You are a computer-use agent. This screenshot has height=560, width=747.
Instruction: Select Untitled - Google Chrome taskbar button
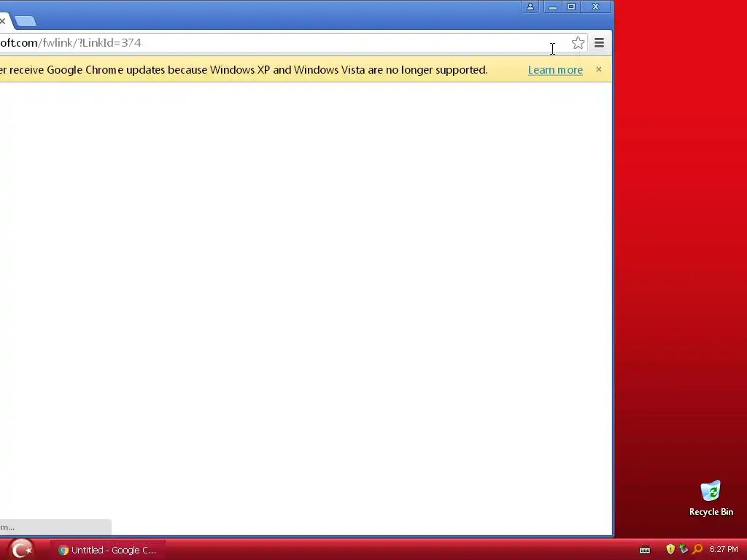click(108, 550)
